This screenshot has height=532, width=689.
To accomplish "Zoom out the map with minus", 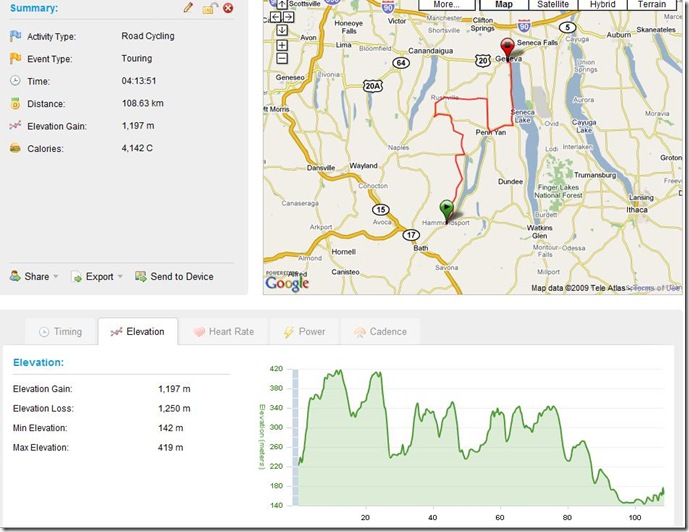I will pyautogui.click(x=282, y=58).
